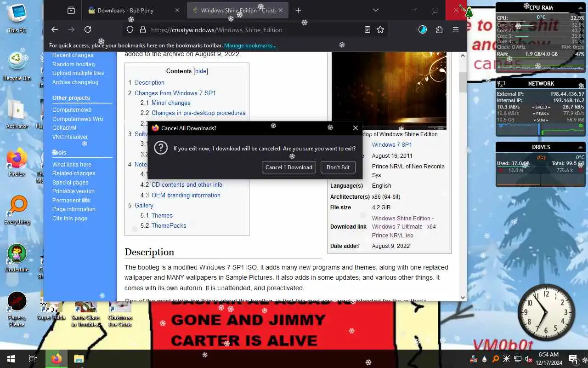Go to Minor changes contents entry
The width and height of the screenshot is (588, 368).
(171, 103)
